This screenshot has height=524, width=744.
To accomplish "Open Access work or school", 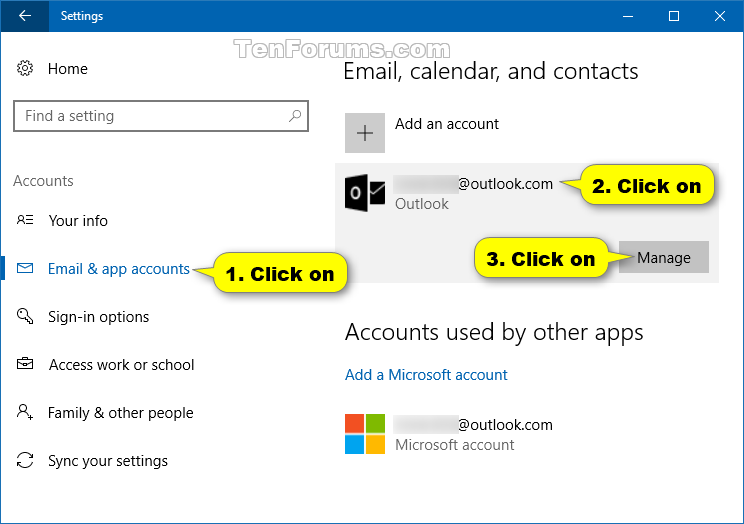I will click(x=121, y=365).
